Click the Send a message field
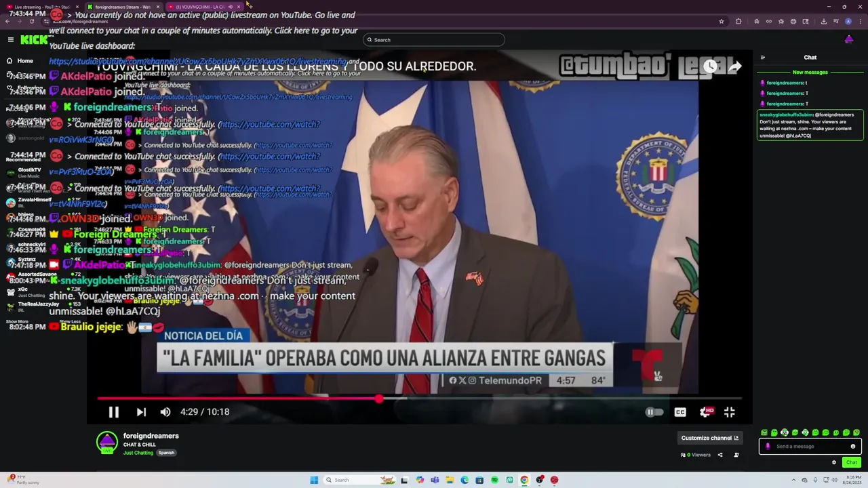Viewport: 868px width, 488px height. (810, 447)
